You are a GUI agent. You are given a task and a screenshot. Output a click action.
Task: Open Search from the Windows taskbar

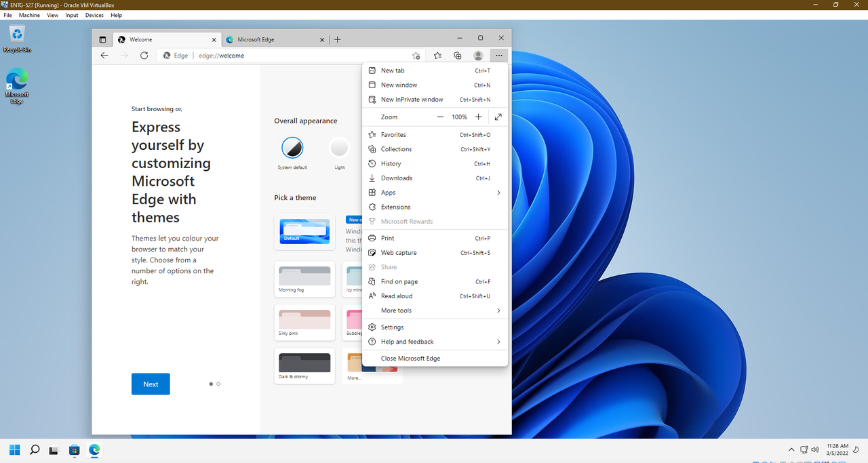click(x=35, y=449)
